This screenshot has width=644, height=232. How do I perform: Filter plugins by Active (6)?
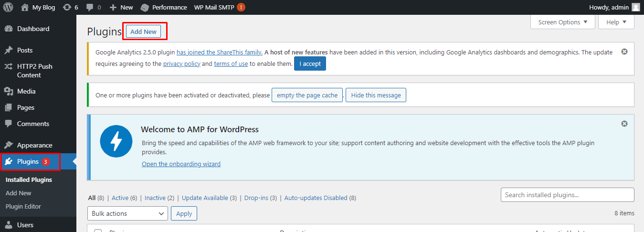point(124,198)
